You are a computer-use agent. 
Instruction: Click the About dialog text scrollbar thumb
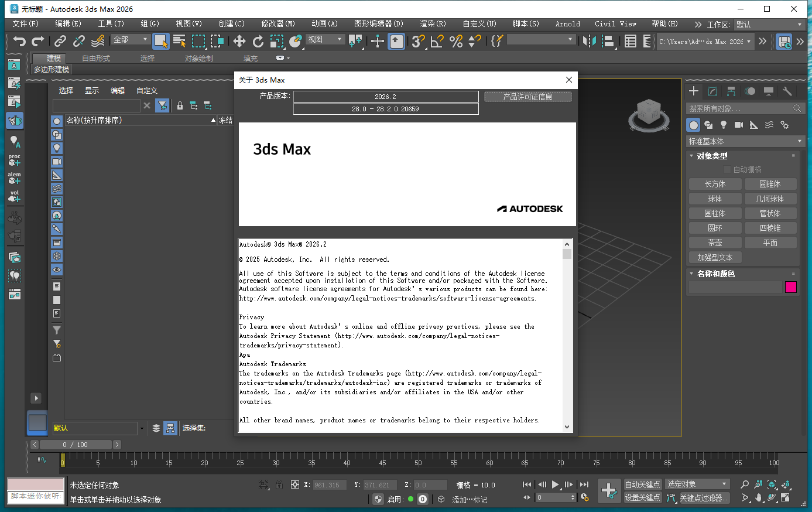point(567,254)
